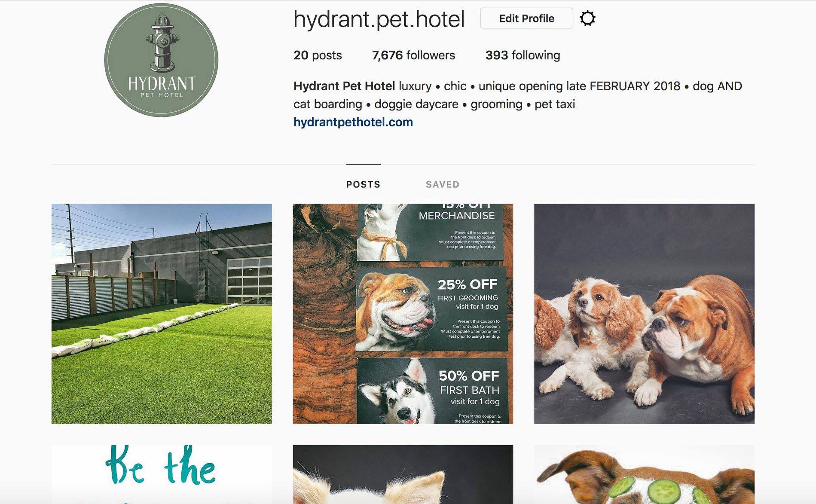Open the dog with cucumber slices post
Image resolution: width=816 pixels, height=504 pixels.
click(x=644, y=474)
